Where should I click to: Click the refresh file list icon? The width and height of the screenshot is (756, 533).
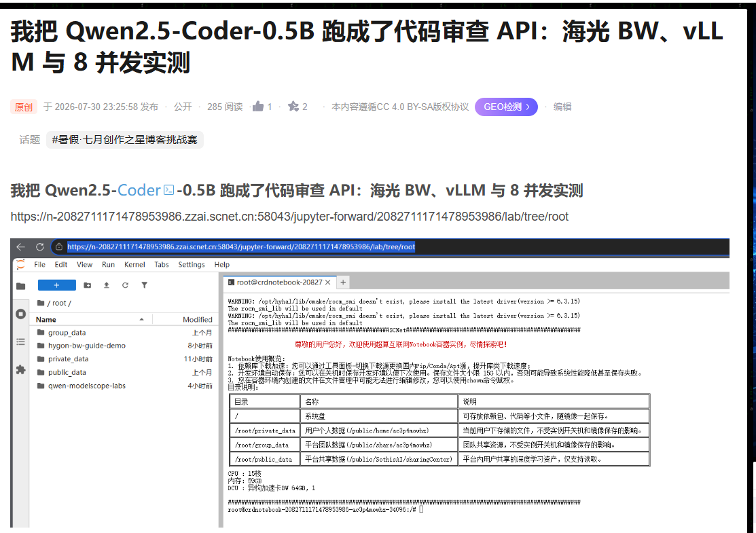click(x=126, y=285)
